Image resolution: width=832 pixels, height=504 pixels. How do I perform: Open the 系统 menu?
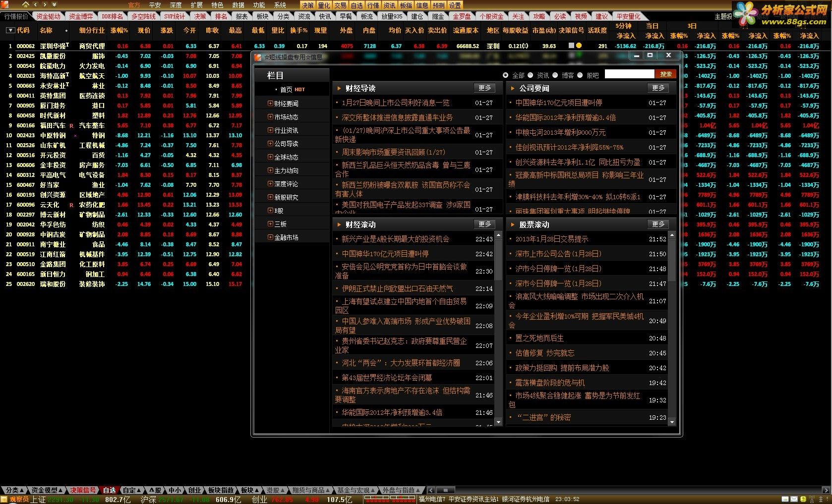(x=280, y=5)
